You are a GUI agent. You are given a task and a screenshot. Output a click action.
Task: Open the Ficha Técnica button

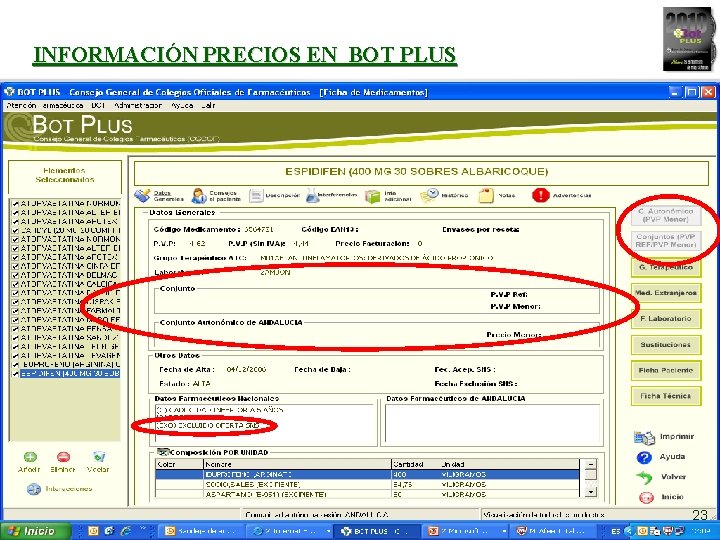coord(666,396)
